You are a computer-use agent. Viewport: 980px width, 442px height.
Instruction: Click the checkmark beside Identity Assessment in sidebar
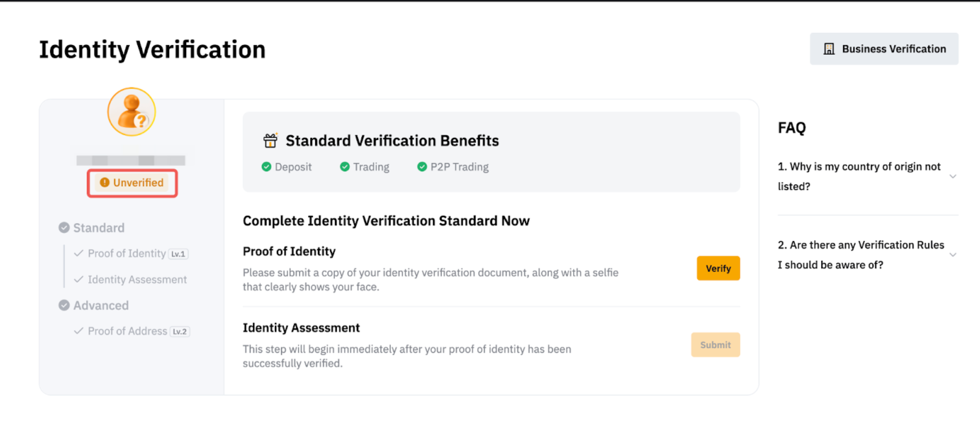pyautogui.click(x=79, y=279)
